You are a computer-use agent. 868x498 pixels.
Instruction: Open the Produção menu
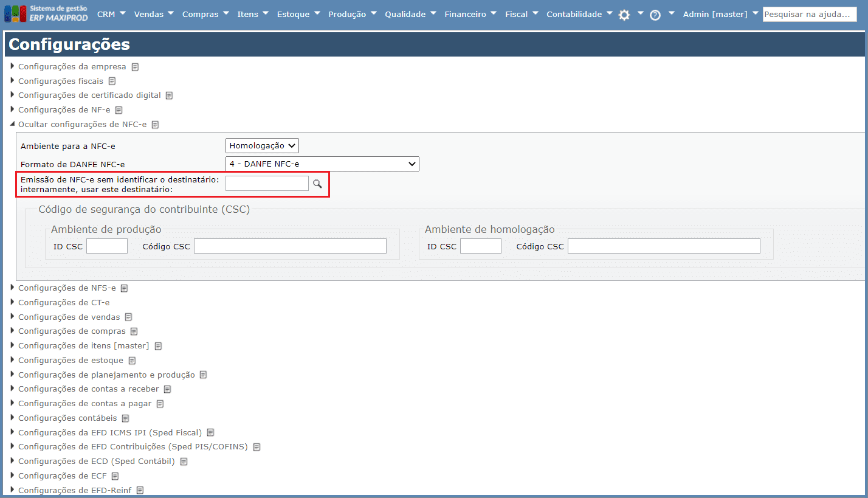pyautogui.click(x=353, y=14)
